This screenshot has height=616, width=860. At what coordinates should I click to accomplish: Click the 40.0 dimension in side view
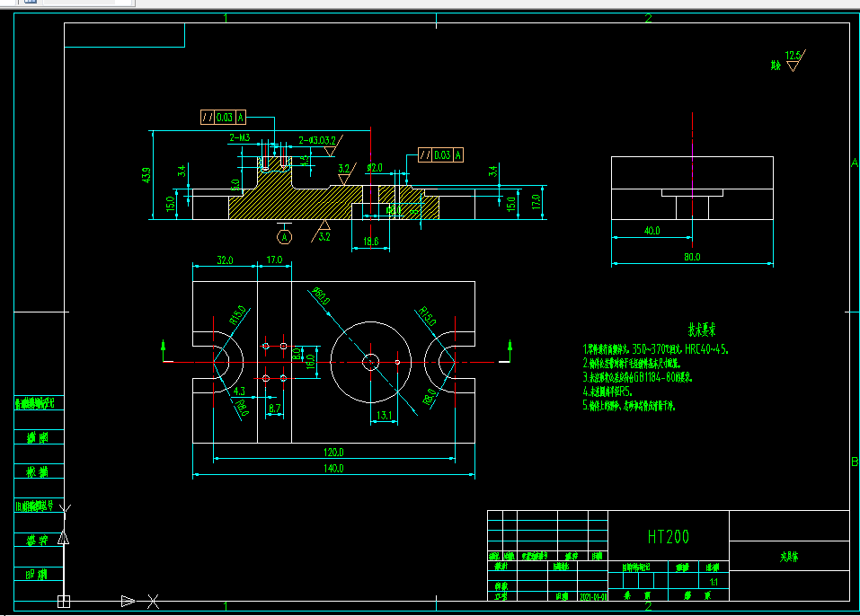point(652,231)
